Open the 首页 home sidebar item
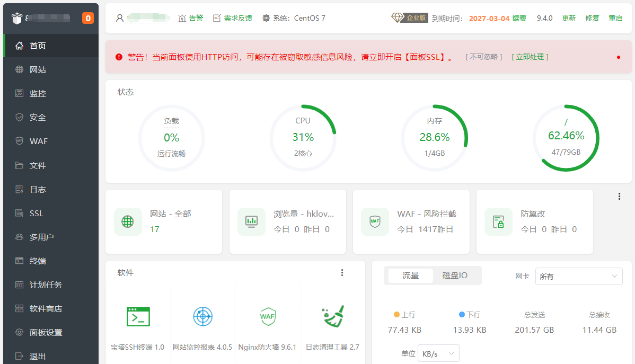This screenshot has width=635, height=364. 51,46
